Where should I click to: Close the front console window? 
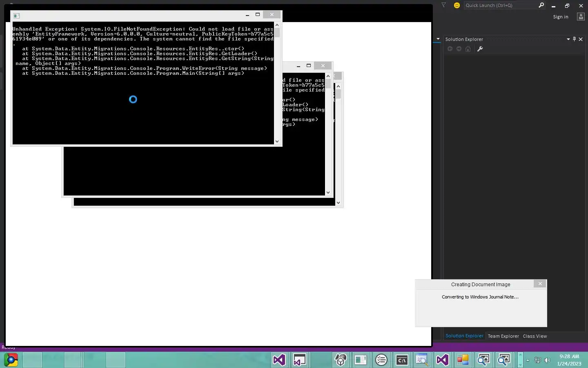[x=272, y=14]
